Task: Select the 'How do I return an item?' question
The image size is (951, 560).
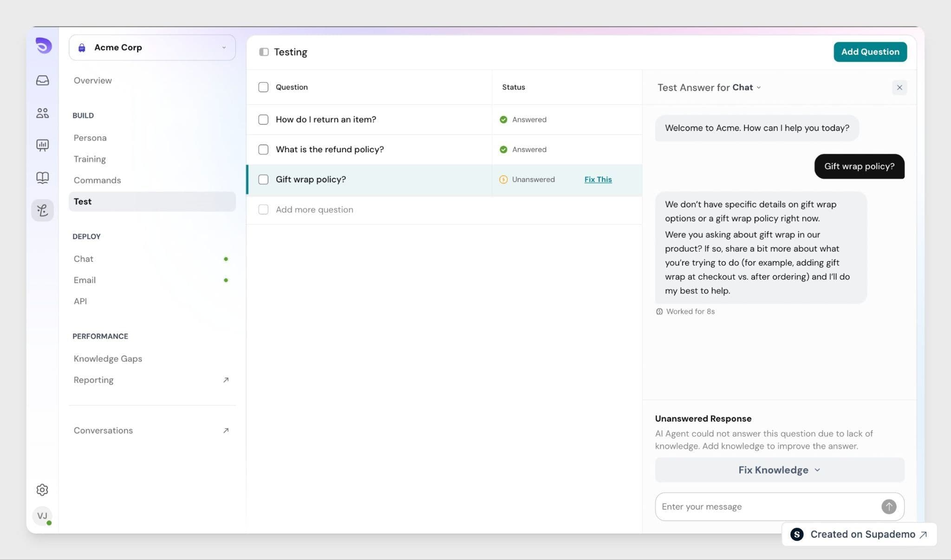Action: tap(326, 120)
